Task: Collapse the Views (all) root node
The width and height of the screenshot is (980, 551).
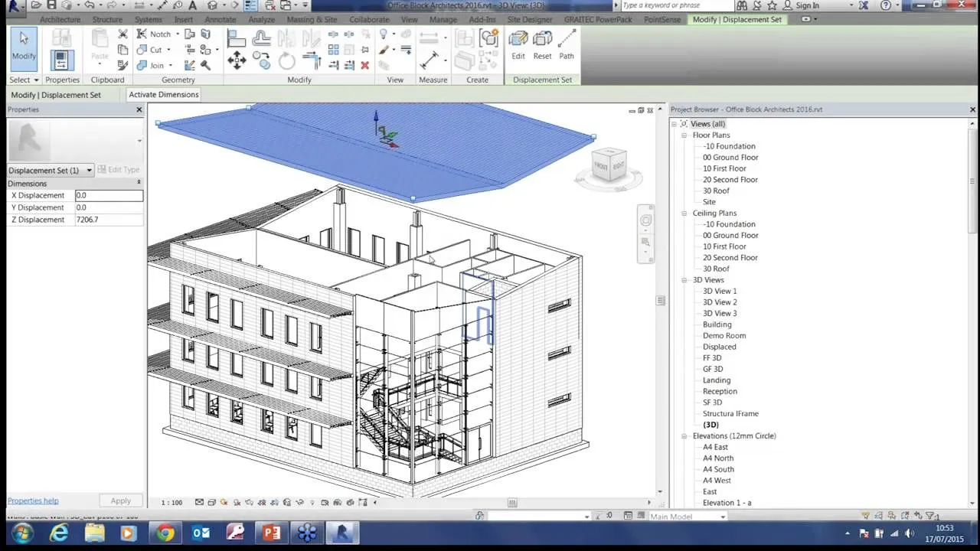Action: [x=675, y=124]
